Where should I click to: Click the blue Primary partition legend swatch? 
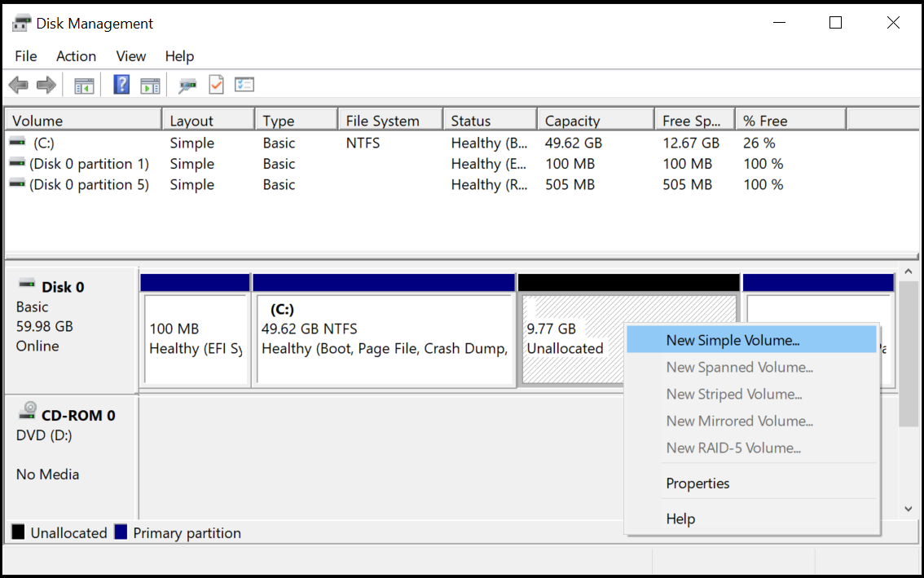(x=121, y=532)
